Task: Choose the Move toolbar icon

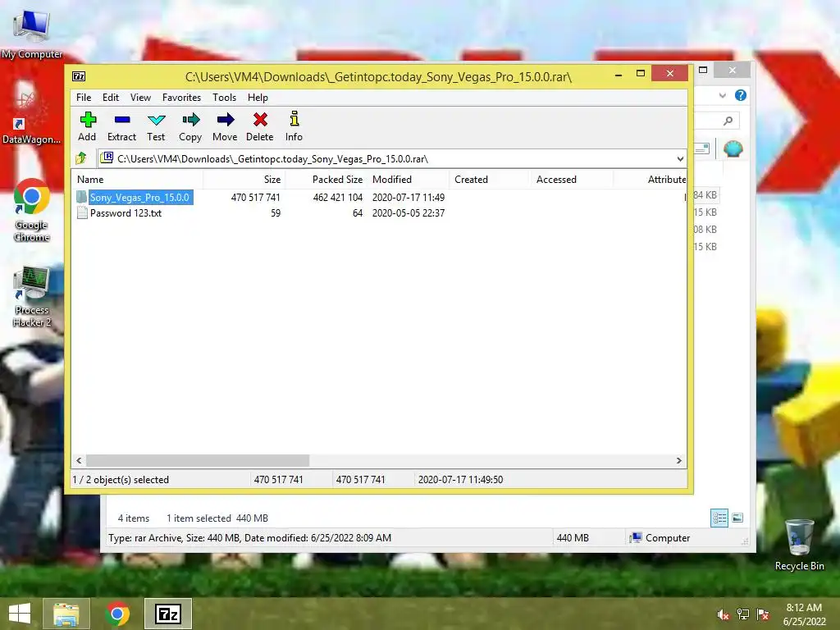Action: point(225,120)
